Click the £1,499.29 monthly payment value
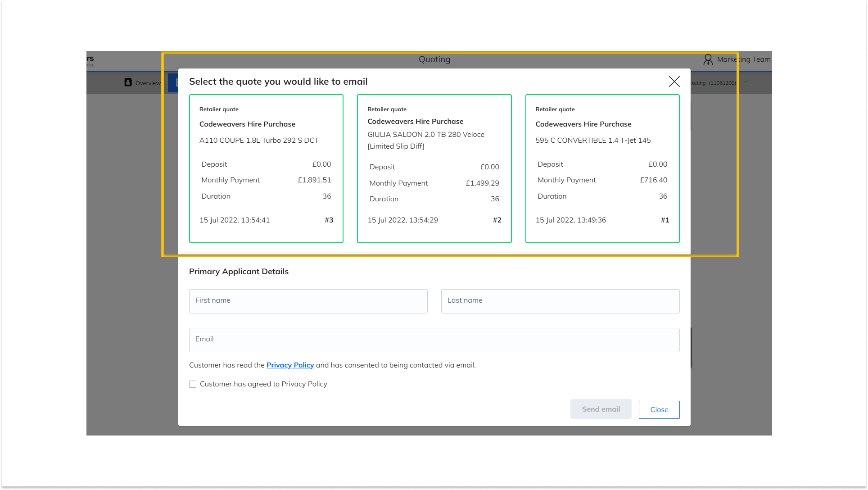Viewport: 868px width, 490px height. [482, 183]
